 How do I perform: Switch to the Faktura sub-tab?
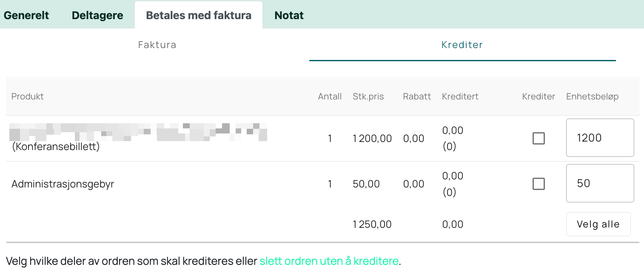pyautogui.click(x=157, y=45)
